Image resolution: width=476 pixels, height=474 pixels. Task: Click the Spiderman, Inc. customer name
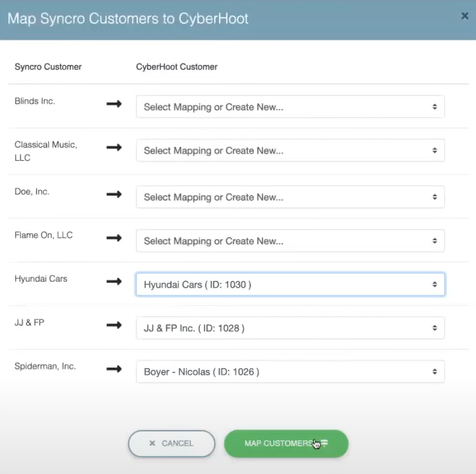(x=45, y=366)
